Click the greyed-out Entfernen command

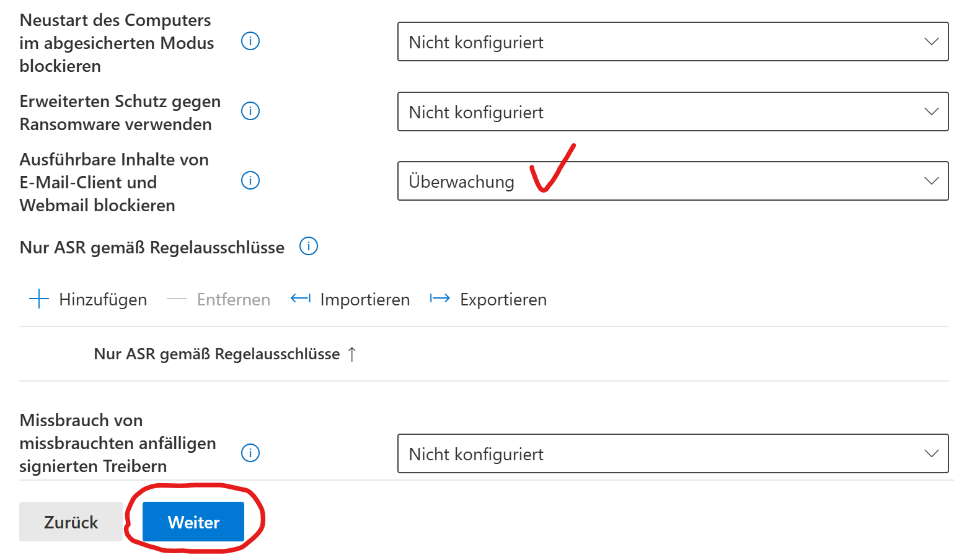click(233, 300)
